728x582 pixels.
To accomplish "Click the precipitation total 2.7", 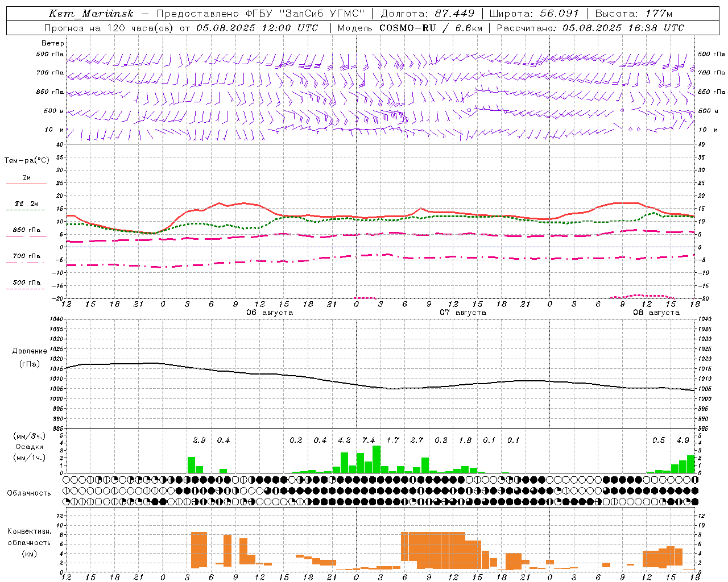I will coord(417,440).
